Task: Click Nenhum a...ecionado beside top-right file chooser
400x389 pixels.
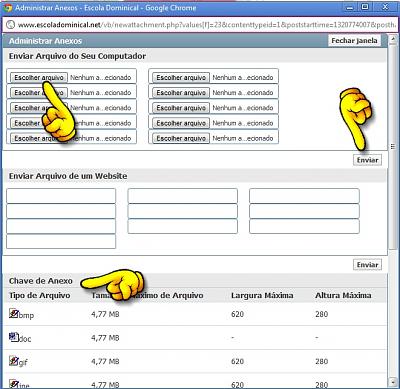Action: coord(243,78)
